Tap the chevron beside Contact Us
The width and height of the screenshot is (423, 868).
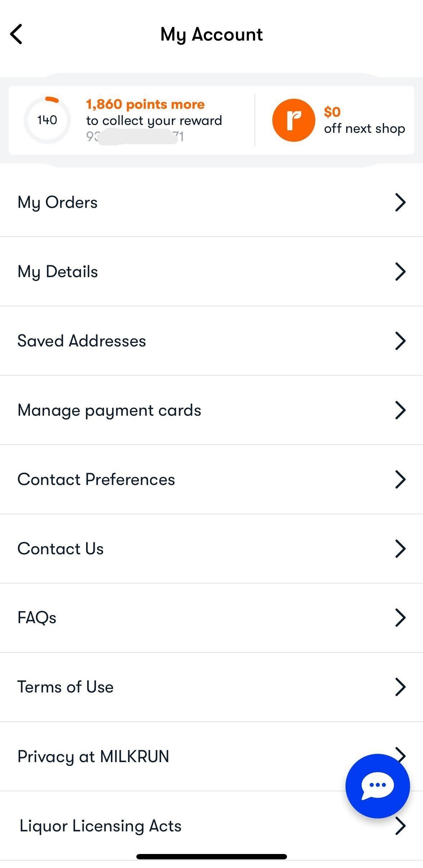click(x=400, y=549)
